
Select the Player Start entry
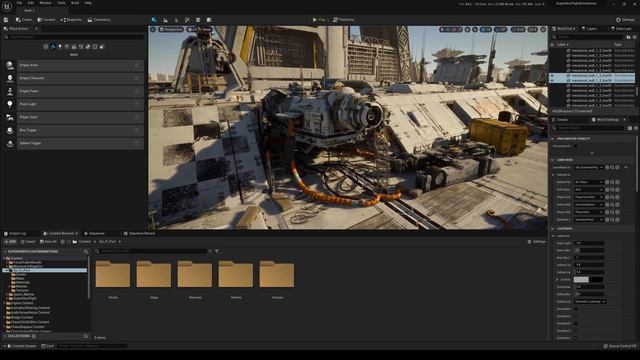(x=80, y=117)
